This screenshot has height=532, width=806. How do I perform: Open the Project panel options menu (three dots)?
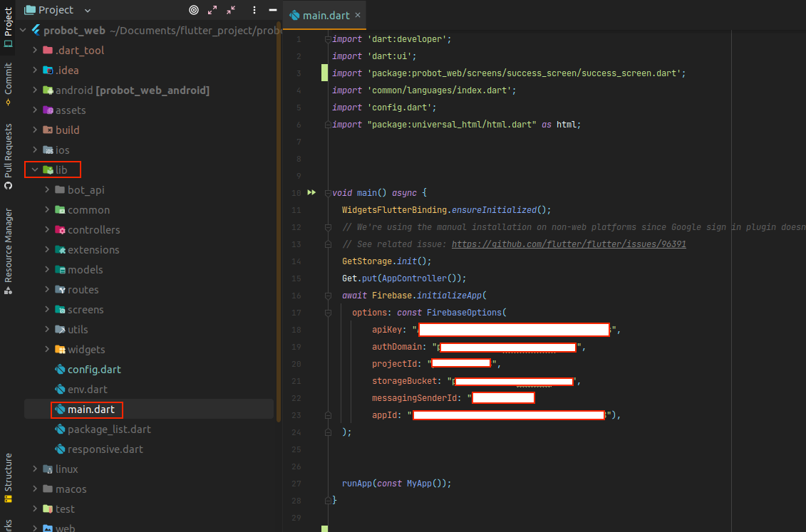click(255, 10)
